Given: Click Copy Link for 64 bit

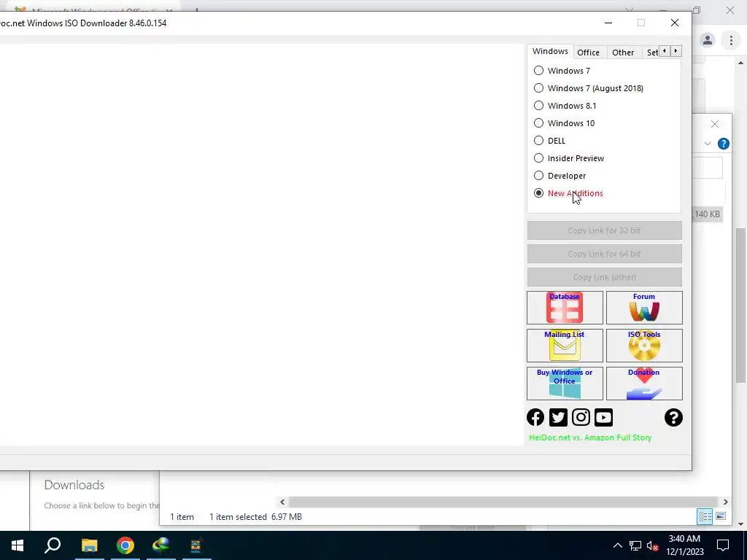Looking at the screenshot, I should click(x=604, y=254).
